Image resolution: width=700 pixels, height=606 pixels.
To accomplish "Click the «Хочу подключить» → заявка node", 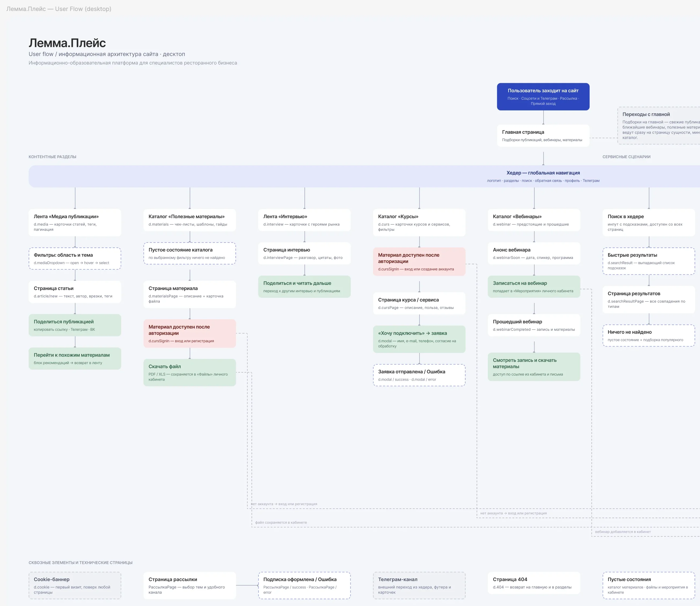I will pos(419,339).
